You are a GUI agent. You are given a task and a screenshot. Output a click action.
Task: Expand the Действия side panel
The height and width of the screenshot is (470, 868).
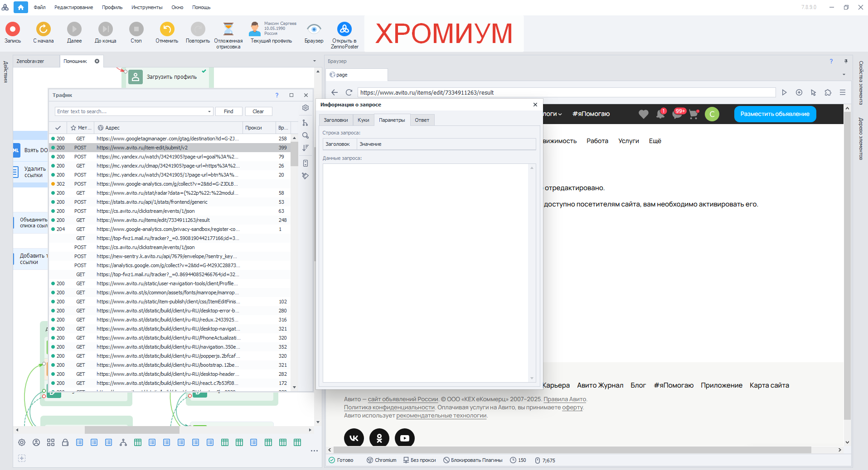(x=6, y=72)
